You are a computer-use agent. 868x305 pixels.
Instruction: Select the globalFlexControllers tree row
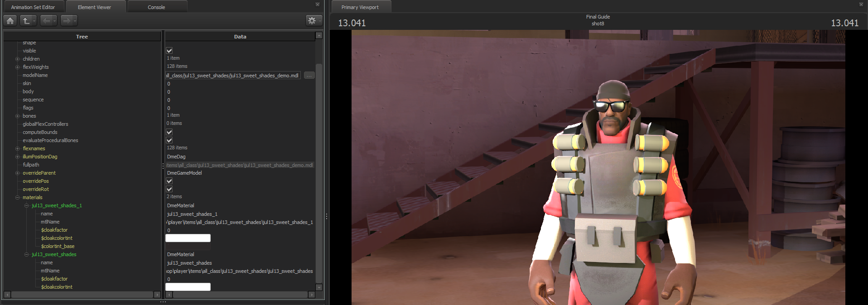[45, 124]
